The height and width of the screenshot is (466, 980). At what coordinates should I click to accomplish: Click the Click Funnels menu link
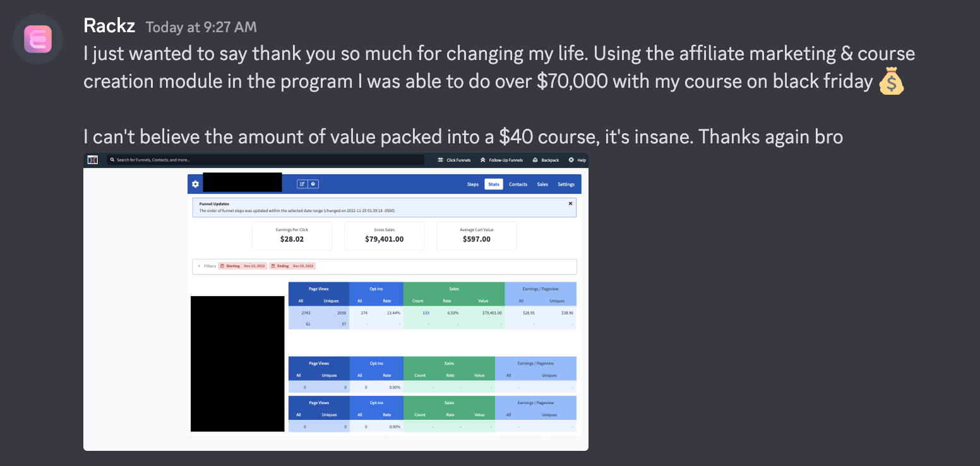(x=455, y=160)
